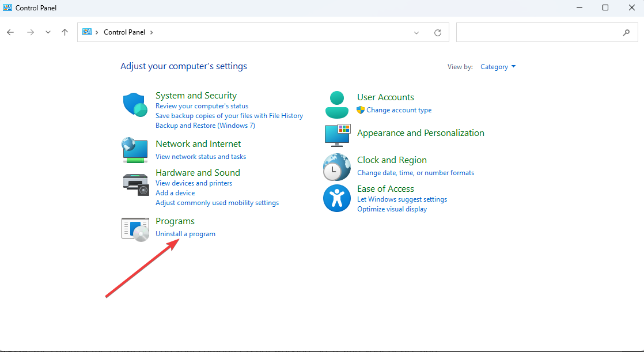
Task: Open the Ease of Access heading
Action: click(x=385, y=189)
